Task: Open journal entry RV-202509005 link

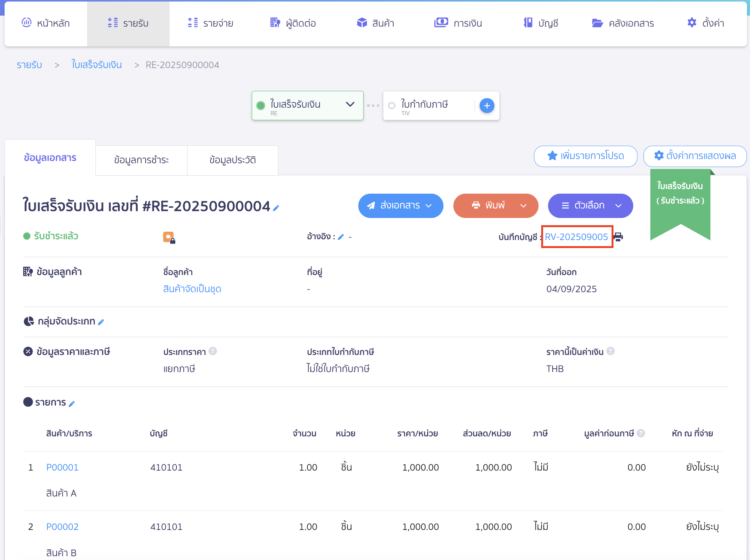Action: click(x=577, y=237)
